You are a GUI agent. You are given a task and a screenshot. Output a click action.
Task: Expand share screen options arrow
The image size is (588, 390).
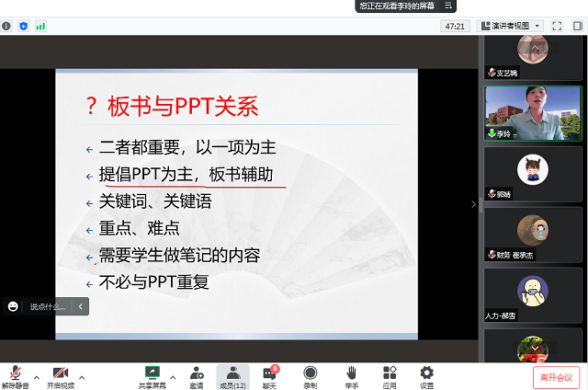click(x=173, y=377)
